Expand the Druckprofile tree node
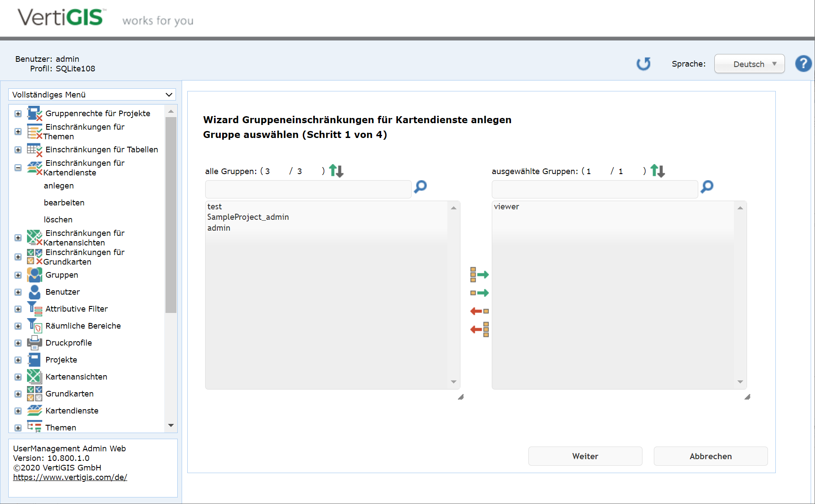The width and height of the screenshot is (815, 504). [x=18, y=343]
